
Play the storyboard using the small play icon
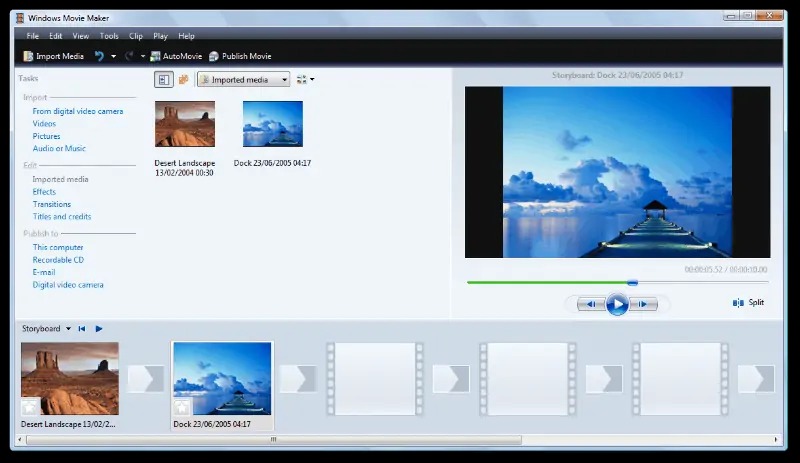pos(99,328)
